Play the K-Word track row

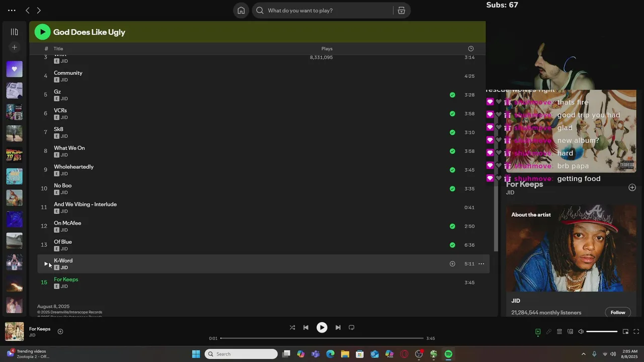click(46, 264)
